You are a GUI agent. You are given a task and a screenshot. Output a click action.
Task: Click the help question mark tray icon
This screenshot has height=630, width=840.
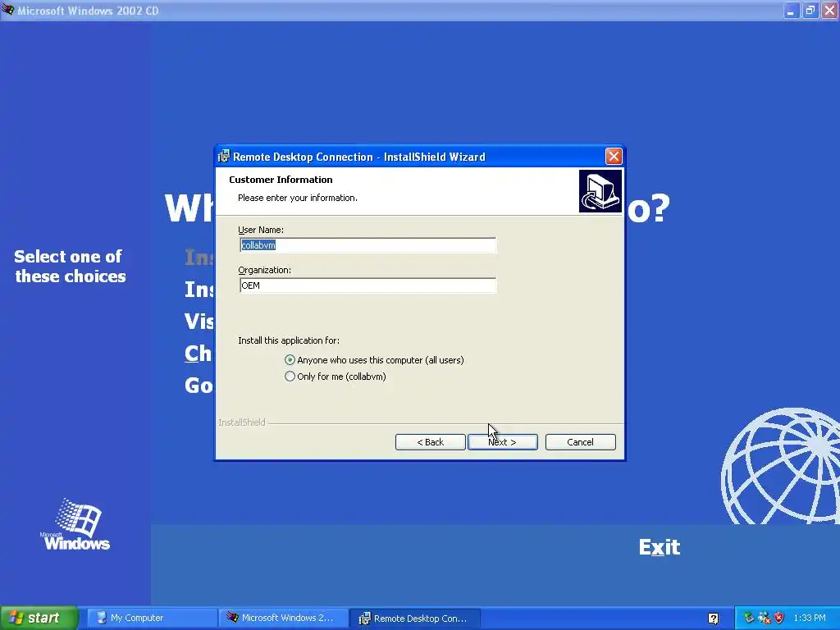[x=713, y=619]
